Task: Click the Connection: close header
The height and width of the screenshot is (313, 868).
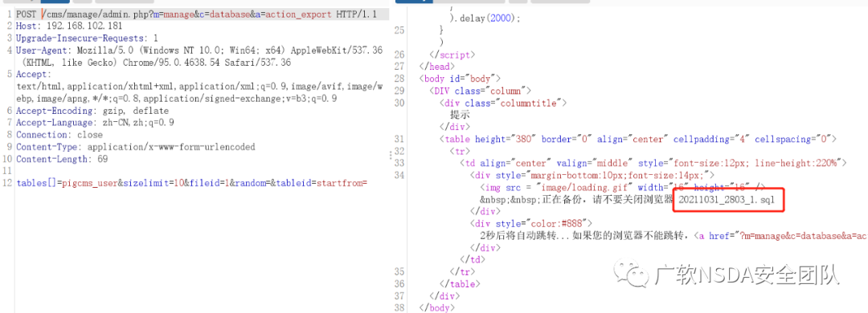Action: pos(59,135)
